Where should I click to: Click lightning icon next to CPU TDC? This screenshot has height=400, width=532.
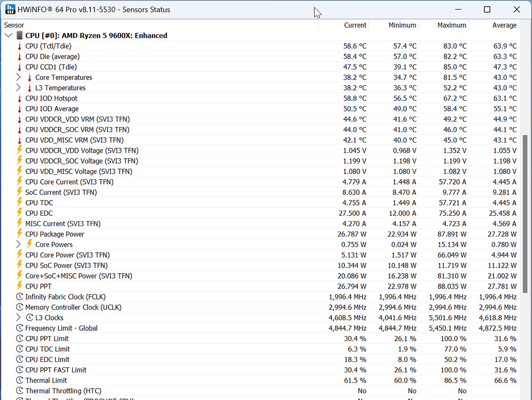coord(20,202)
